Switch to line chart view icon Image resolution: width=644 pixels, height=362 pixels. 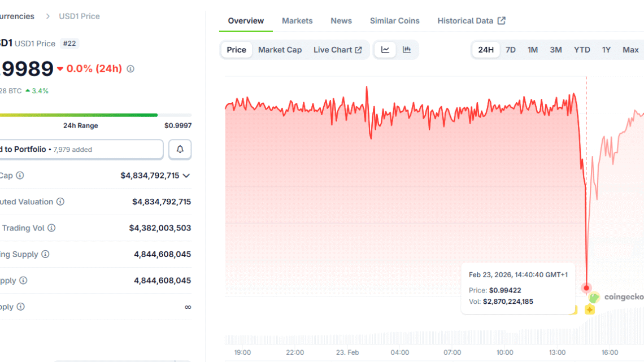coord(385,50)
